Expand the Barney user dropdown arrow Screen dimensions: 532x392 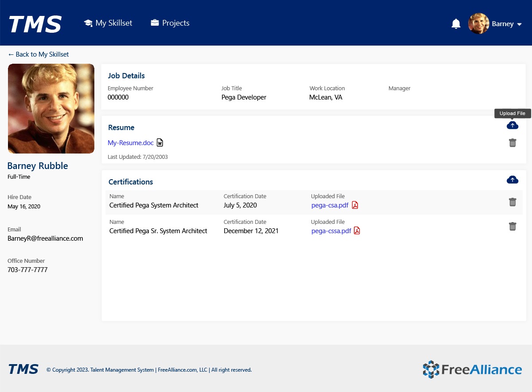(520, 24)
